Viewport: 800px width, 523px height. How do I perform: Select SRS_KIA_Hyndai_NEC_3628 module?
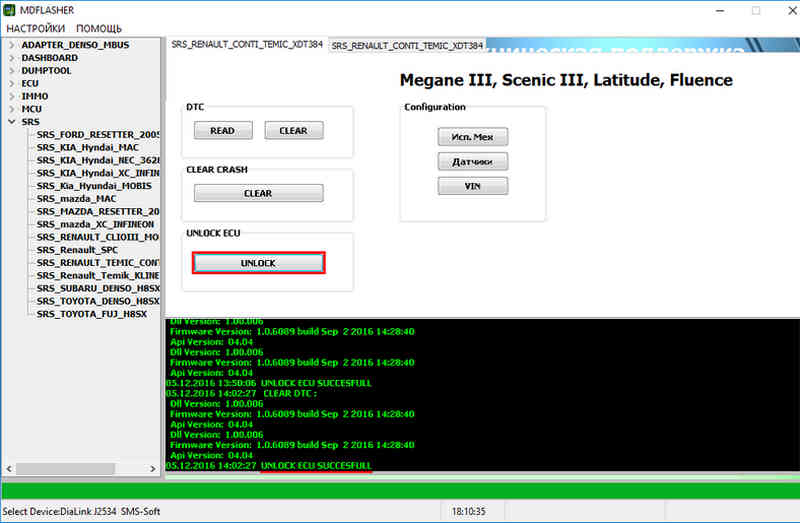click(98, 160)
